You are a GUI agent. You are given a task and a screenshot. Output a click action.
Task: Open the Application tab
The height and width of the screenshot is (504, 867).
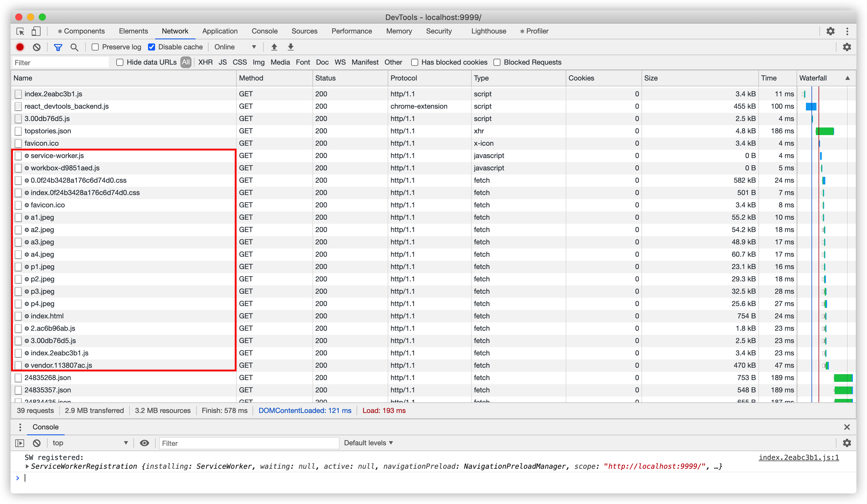click(x=220, y=31)
